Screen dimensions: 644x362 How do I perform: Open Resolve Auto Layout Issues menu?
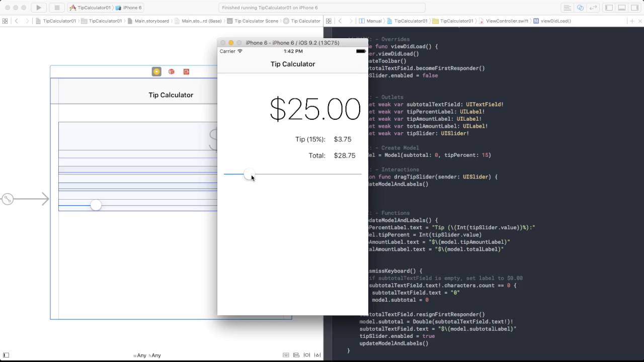pos(317,355)
